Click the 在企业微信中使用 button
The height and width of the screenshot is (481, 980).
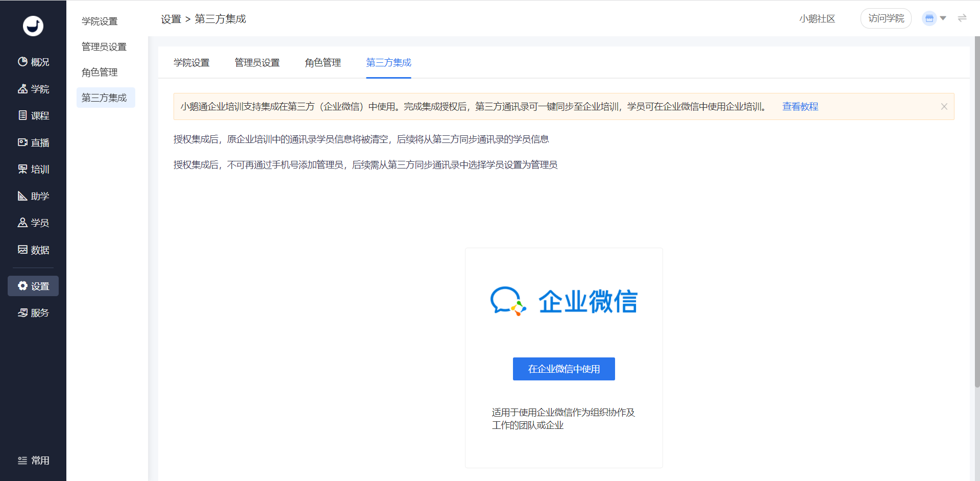(564, 369)
